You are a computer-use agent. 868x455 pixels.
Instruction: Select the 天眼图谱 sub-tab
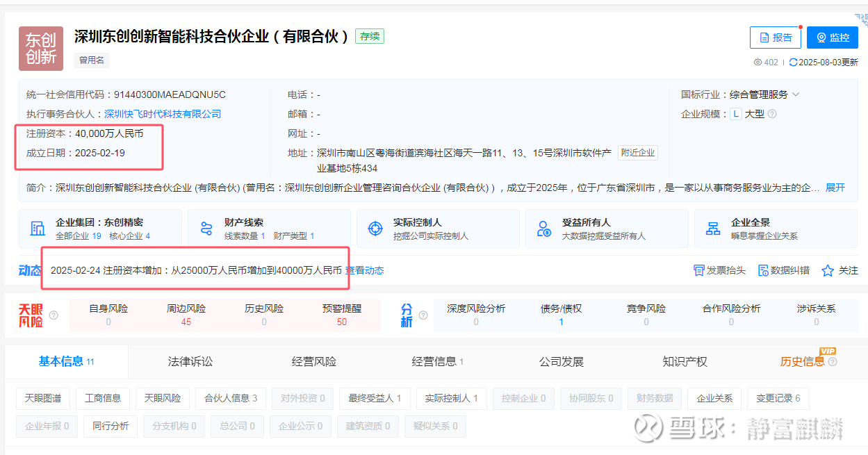point(43,398)
